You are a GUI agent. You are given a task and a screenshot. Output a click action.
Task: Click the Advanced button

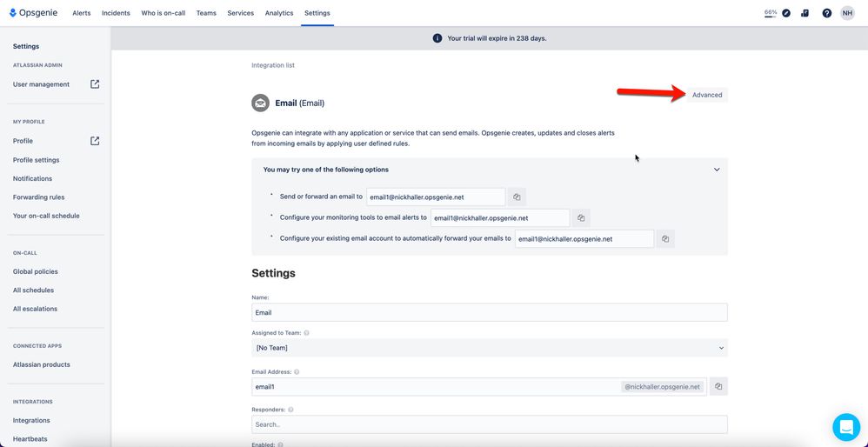707,95
